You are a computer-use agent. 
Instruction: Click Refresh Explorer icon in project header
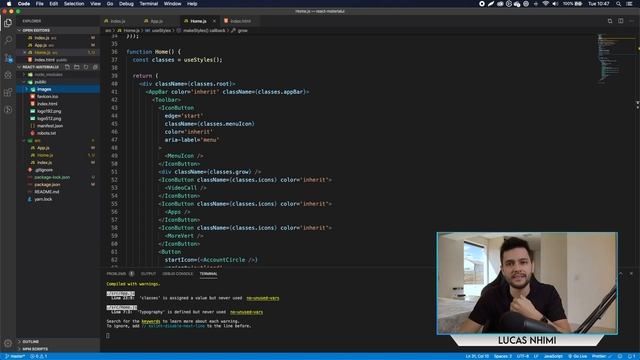click(x=86, y=67)
